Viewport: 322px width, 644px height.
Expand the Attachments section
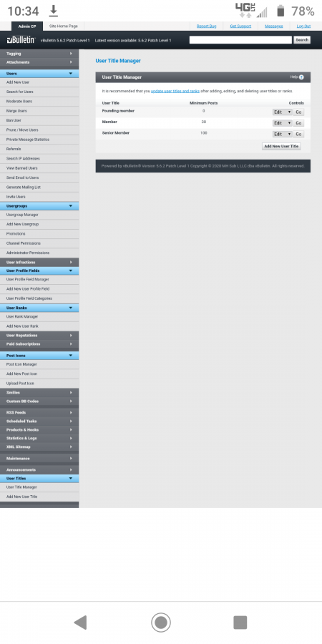[x=39, y=62]
